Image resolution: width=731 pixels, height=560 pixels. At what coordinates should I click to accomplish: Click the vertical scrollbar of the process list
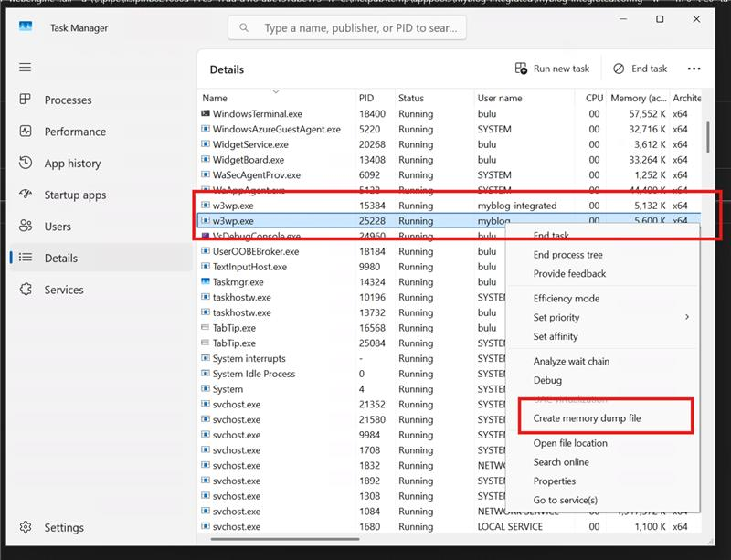click(x=707, y=137)
